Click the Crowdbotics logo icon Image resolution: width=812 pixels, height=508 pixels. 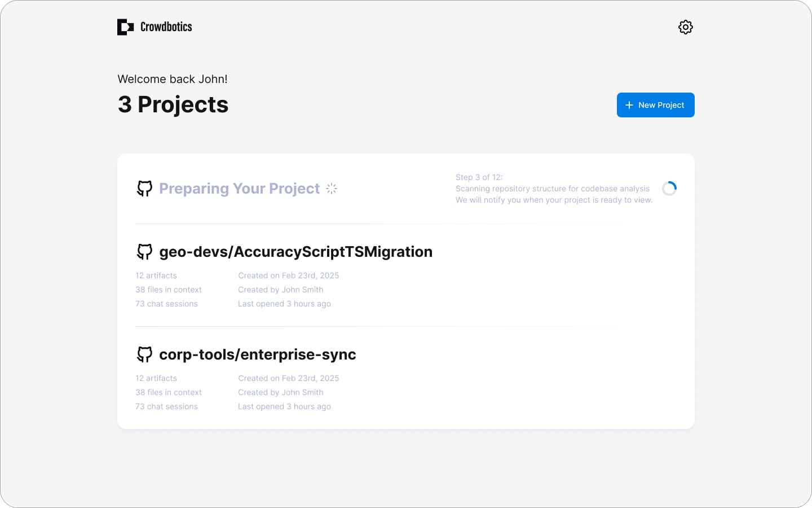(x=125, y=27)
